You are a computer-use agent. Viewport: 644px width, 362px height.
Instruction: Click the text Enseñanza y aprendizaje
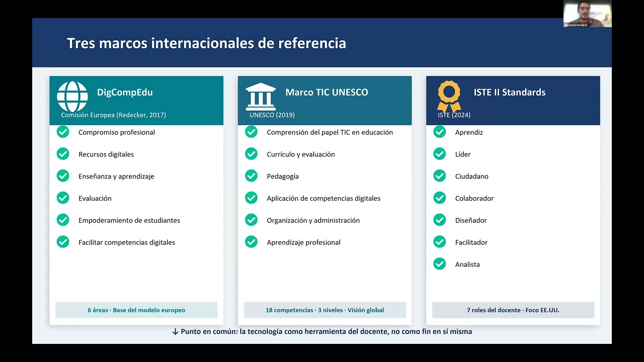[x=116, y=176]
